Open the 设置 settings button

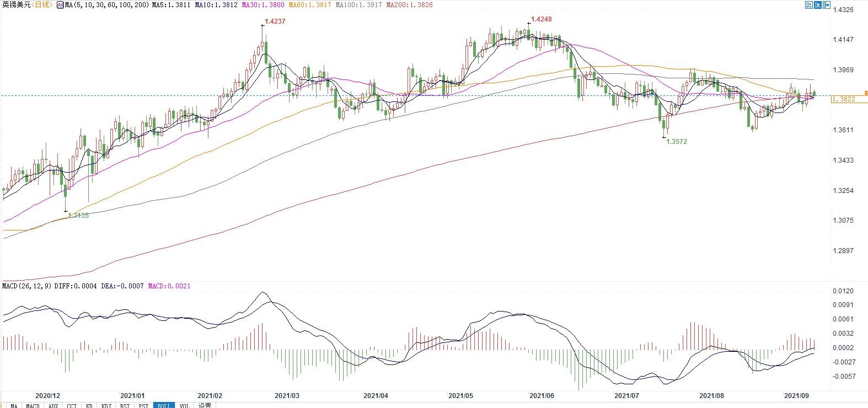pos(205,405)
